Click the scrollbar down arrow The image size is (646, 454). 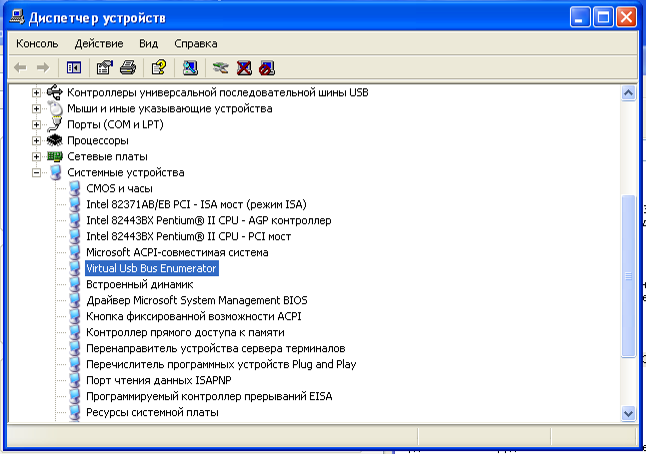[x=628, y=413]
